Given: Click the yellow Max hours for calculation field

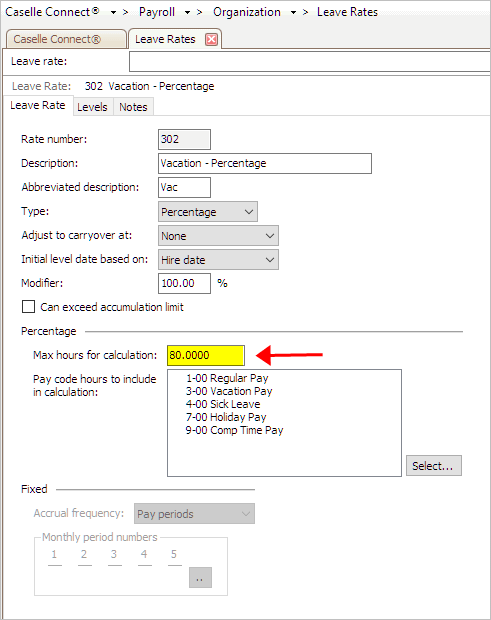Looking at the screenshot, I should 206,355.
